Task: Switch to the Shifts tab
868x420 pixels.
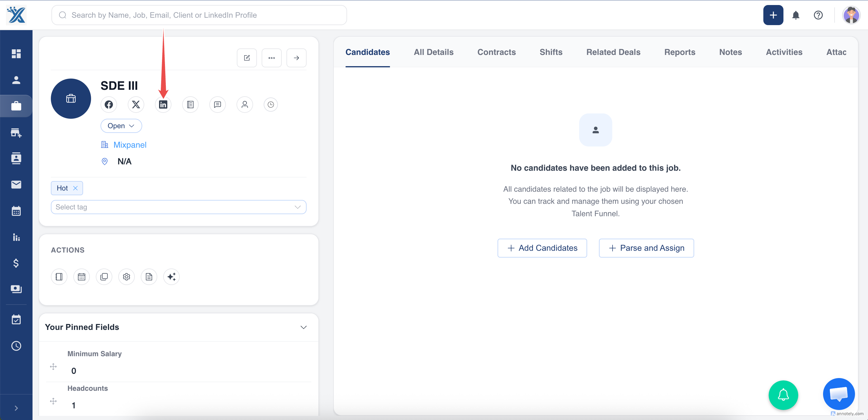Action: pyautogui.click(x=551, y=52)
